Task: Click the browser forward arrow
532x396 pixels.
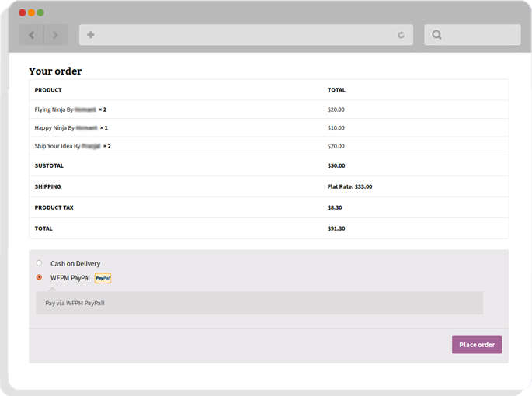Action: tap(56, 35)
